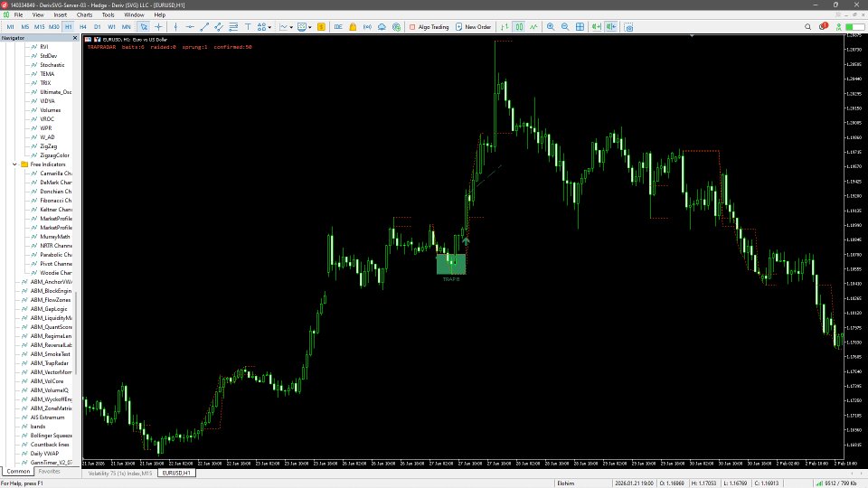This screenshot has height=488, width=868.
Task: Switch chart to candlestick mode
Action: (x=519, y=26)
